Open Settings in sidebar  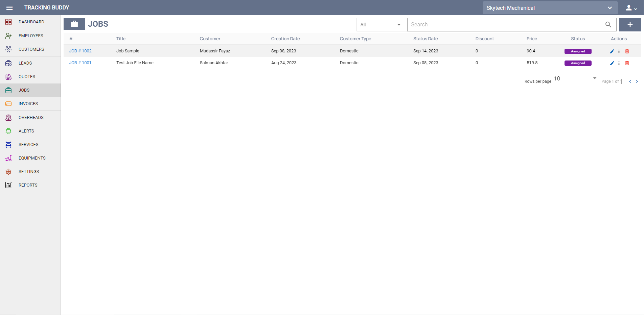[30, 171]
